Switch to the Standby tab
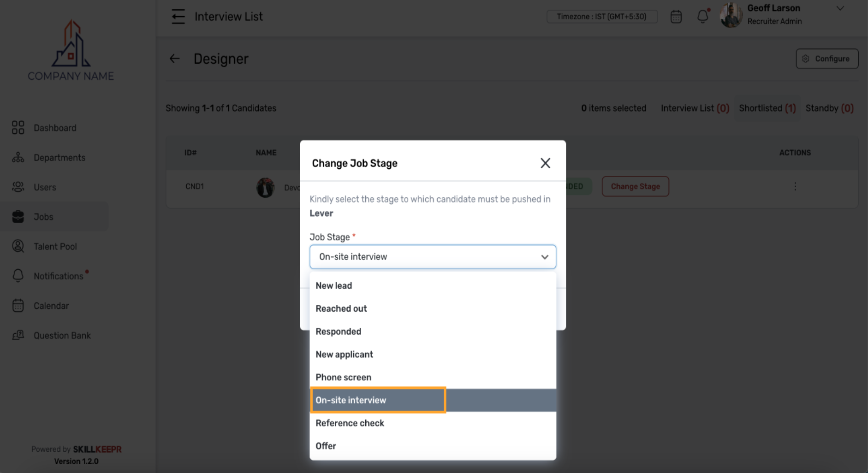This screenshot has width=868, height=473. [829, 108]
